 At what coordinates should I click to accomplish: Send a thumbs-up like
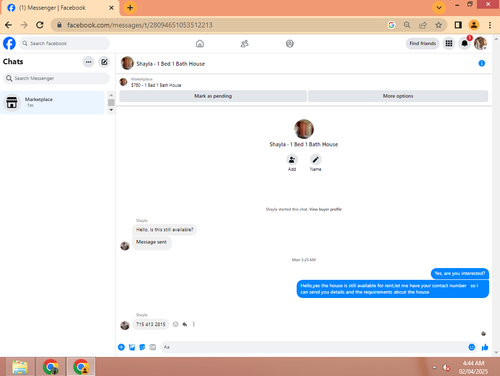point(485,347)
